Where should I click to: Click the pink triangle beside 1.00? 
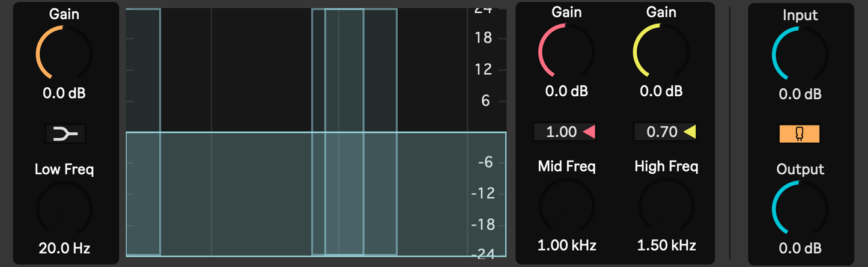589,132
